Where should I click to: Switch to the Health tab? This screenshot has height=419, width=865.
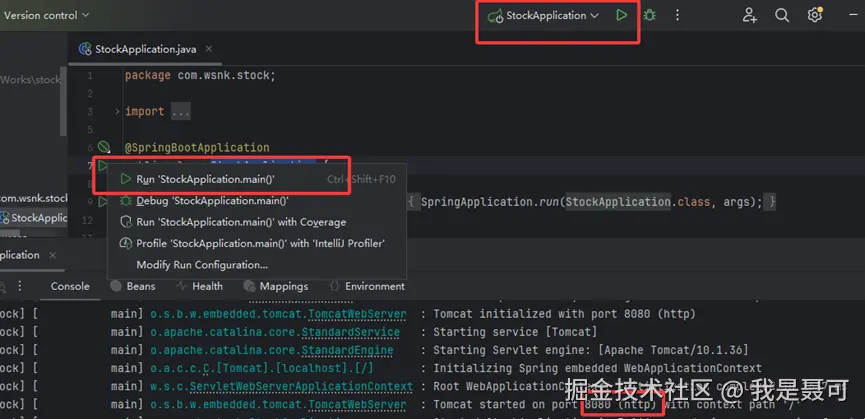tap(200, 286)
